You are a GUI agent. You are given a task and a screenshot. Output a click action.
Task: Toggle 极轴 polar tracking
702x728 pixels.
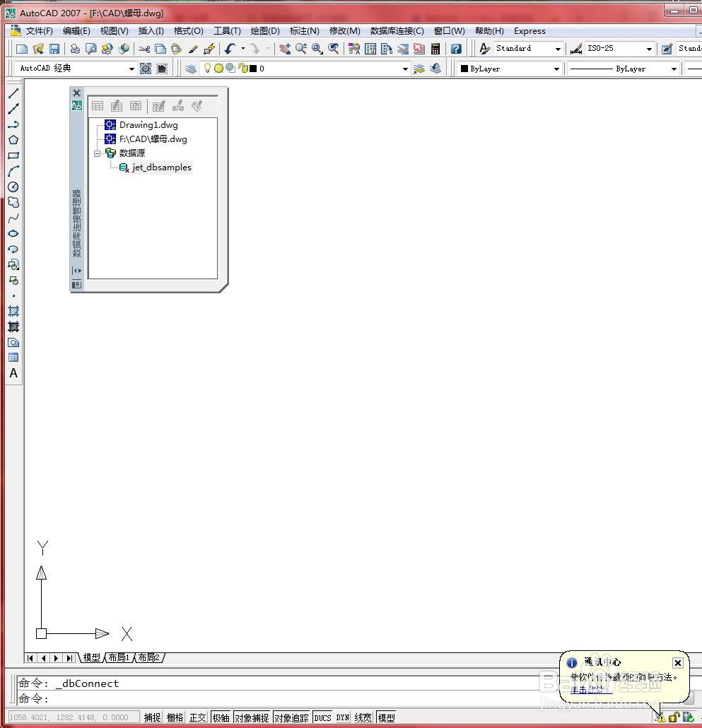click(x=221, y=718)
